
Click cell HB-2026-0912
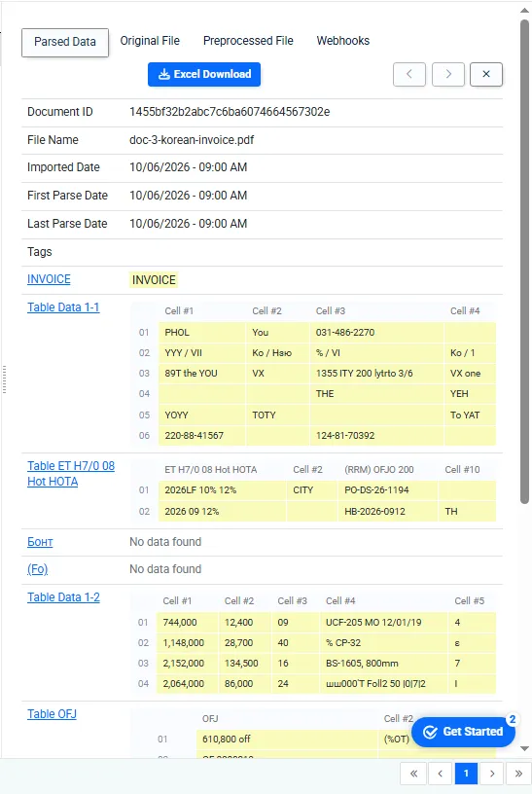click(388, 512)
